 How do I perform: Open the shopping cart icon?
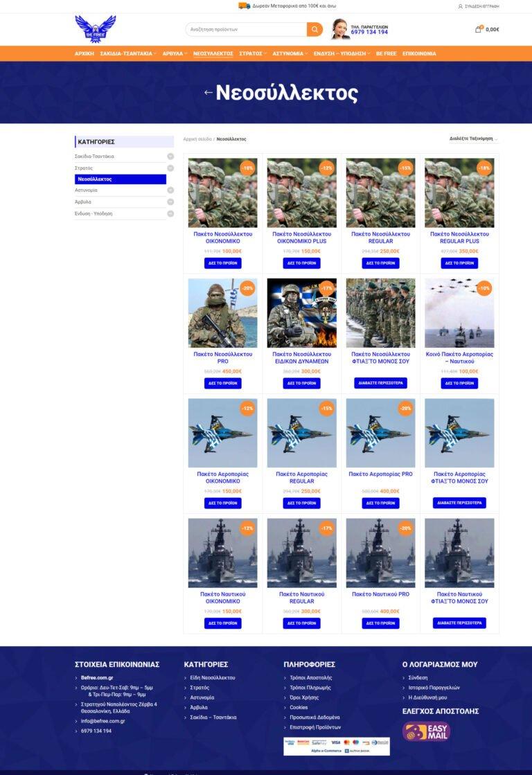click(x=478, y=30)
